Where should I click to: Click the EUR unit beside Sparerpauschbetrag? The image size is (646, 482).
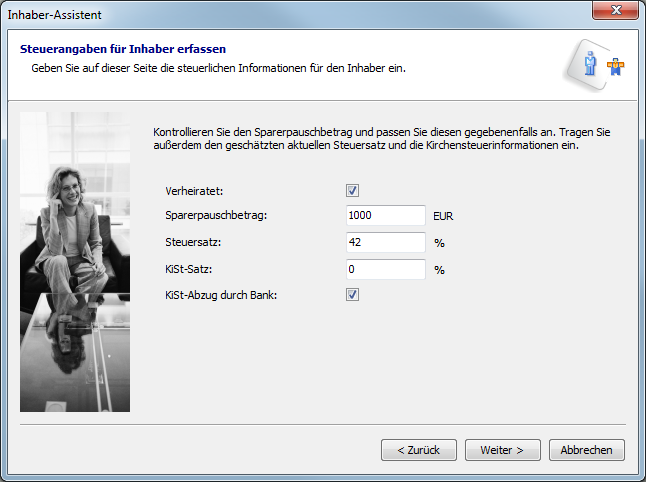tap(444, 216)
